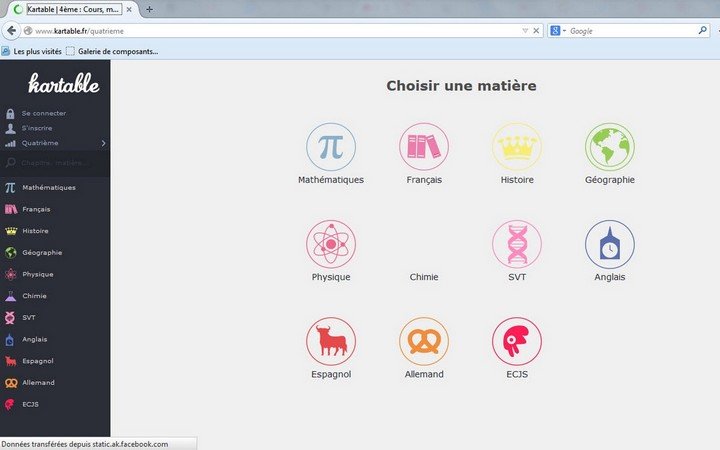Click the person icon beside S'inscrire

(10, 129)
